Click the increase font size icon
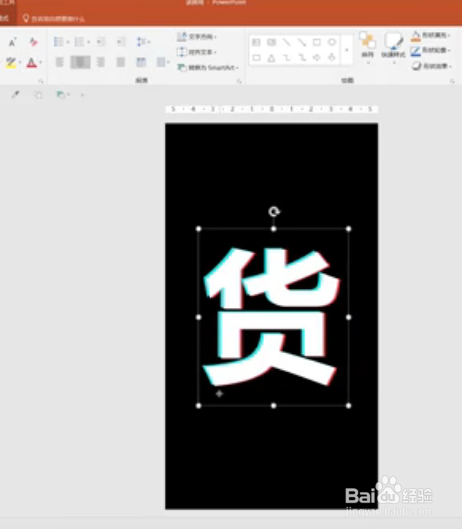 (12, 42)
